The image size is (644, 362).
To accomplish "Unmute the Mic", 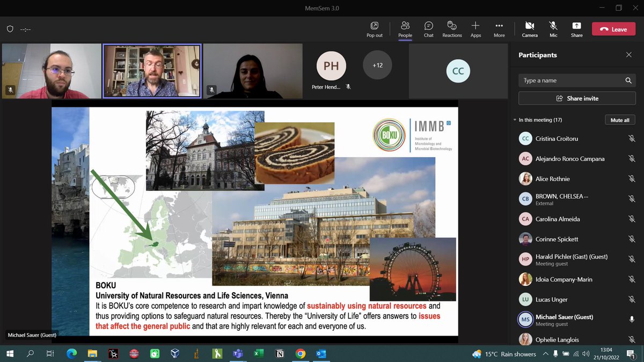I will click(x=553, y=29).
